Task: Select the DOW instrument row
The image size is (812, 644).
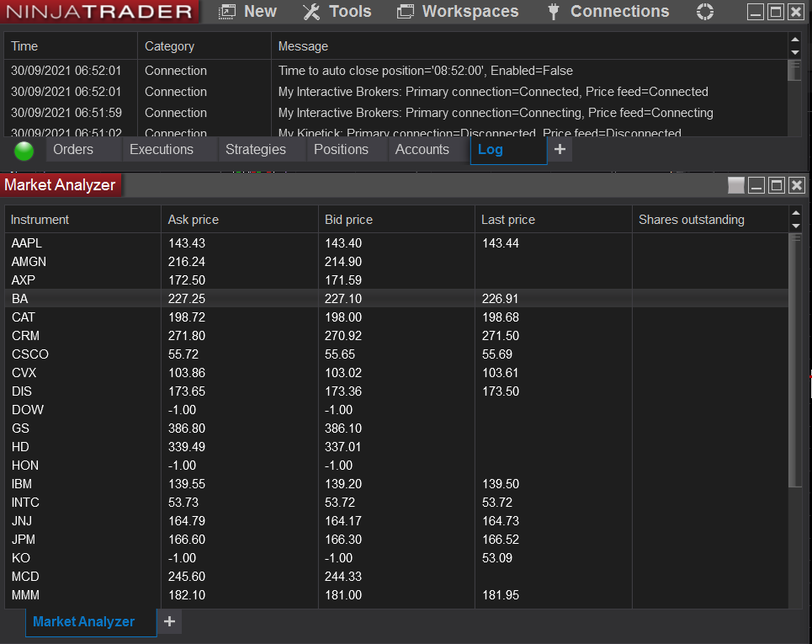Action: pyautogui.click(x=396, y=410)
